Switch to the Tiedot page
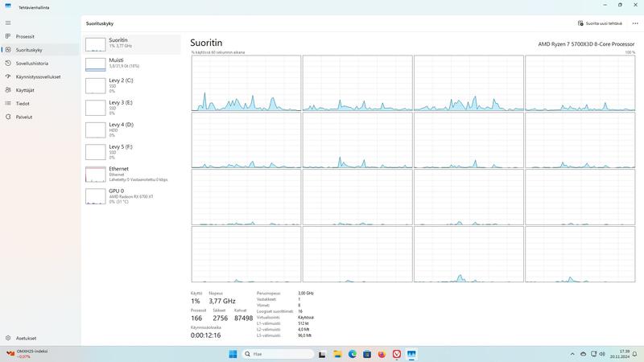Viewport: 644px width, 362px height. [23, 103]
